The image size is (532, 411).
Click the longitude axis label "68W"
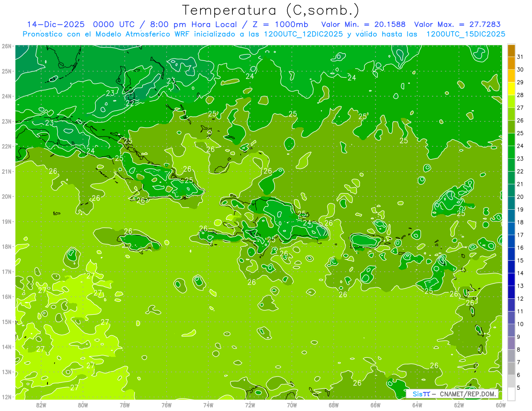click(333, 405)
